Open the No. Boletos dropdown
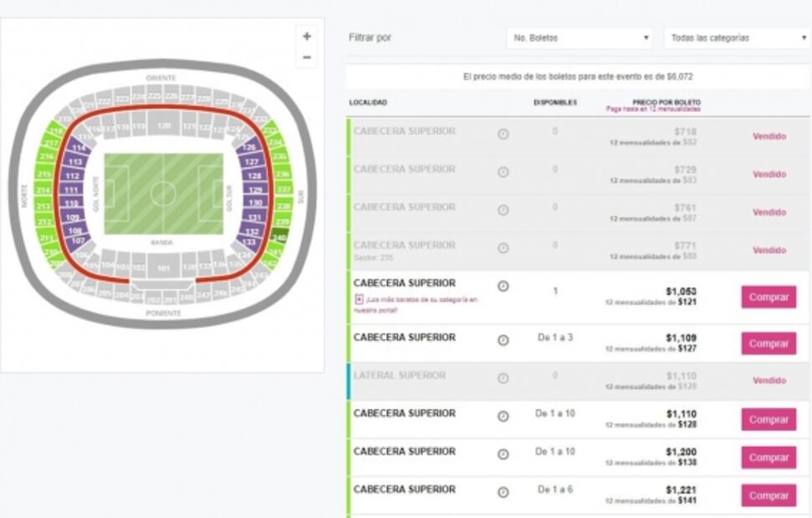812x518 pixels. point(579,38)
